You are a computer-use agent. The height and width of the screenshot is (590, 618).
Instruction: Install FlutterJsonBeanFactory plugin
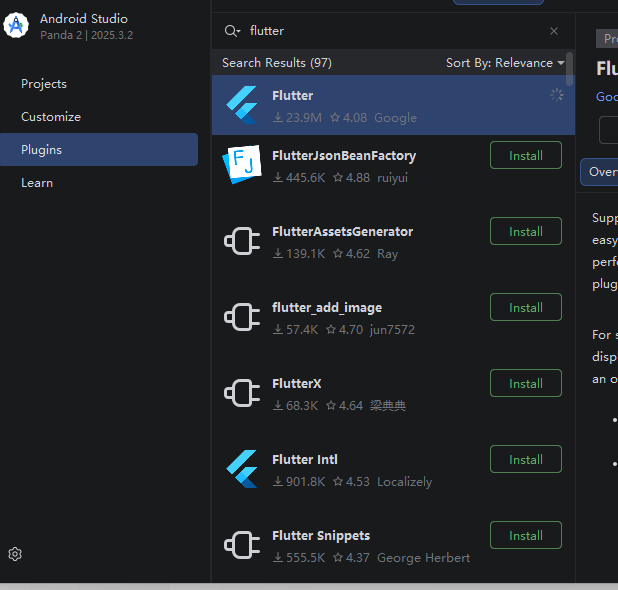[x=526, y=155]
